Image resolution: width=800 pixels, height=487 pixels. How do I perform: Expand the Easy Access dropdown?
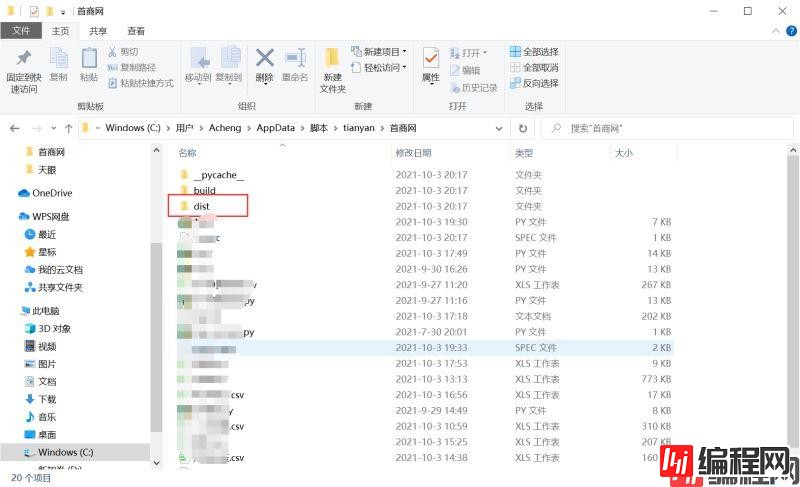(x=381, y=68)
